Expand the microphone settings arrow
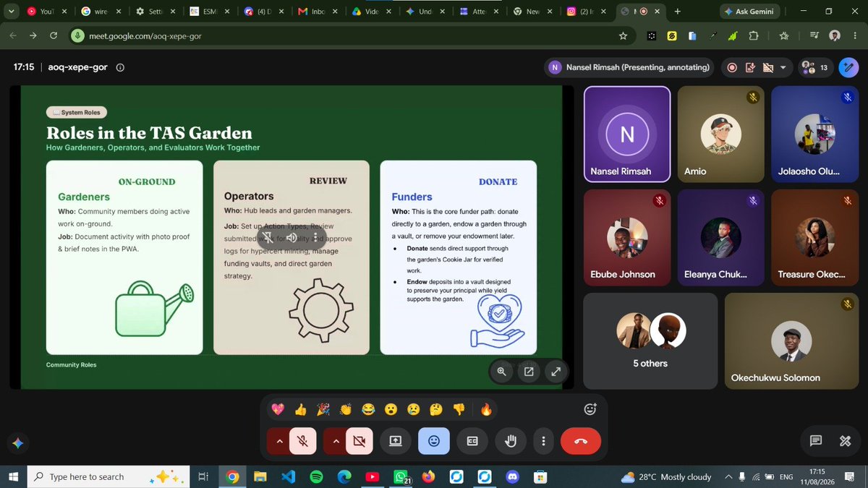The height and width of the screenshot is (488, 868). (278, 440)
